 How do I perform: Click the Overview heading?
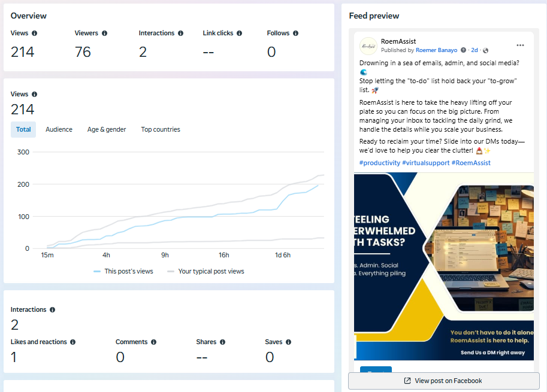coord(29,16)
